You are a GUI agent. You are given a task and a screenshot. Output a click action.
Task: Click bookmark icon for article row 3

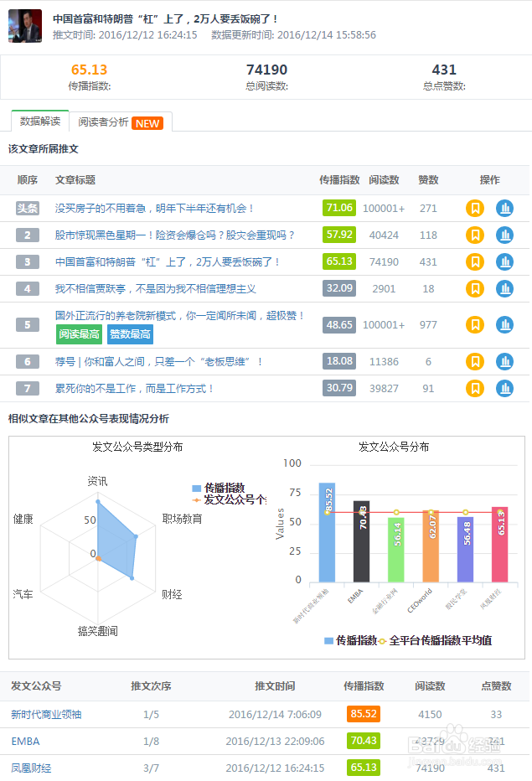(x=475, y=262)
